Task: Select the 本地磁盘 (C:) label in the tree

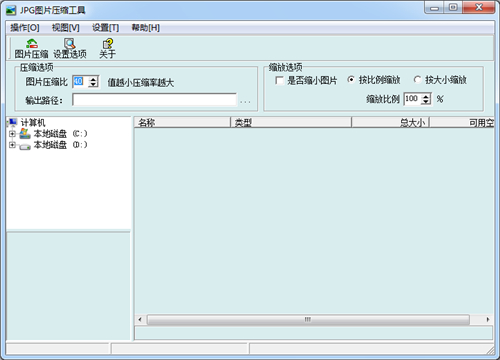Action: click(60, 134)
